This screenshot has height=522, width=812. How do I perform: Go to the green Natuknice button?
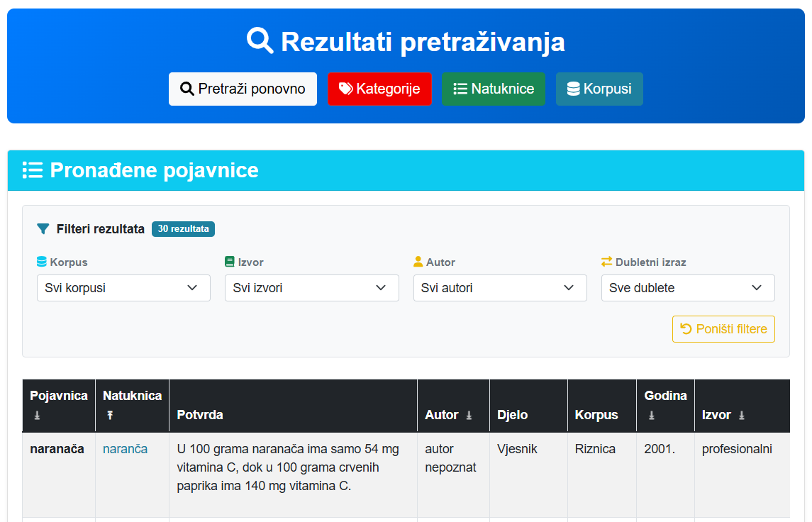click(x=494, y=89)
